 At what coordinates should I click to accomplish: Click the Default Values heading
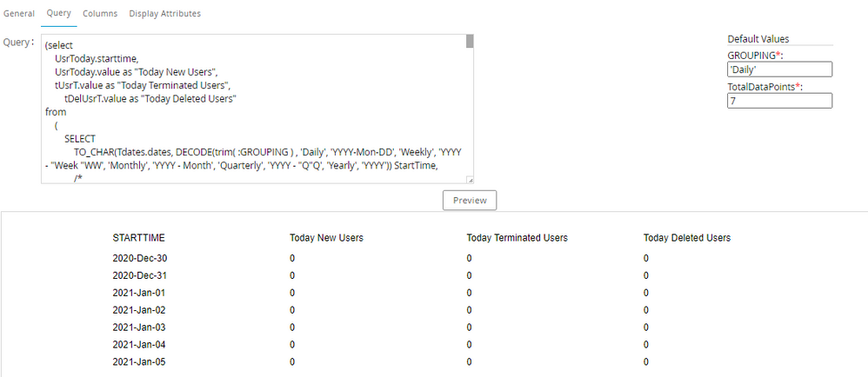click(x=758, y=39)
